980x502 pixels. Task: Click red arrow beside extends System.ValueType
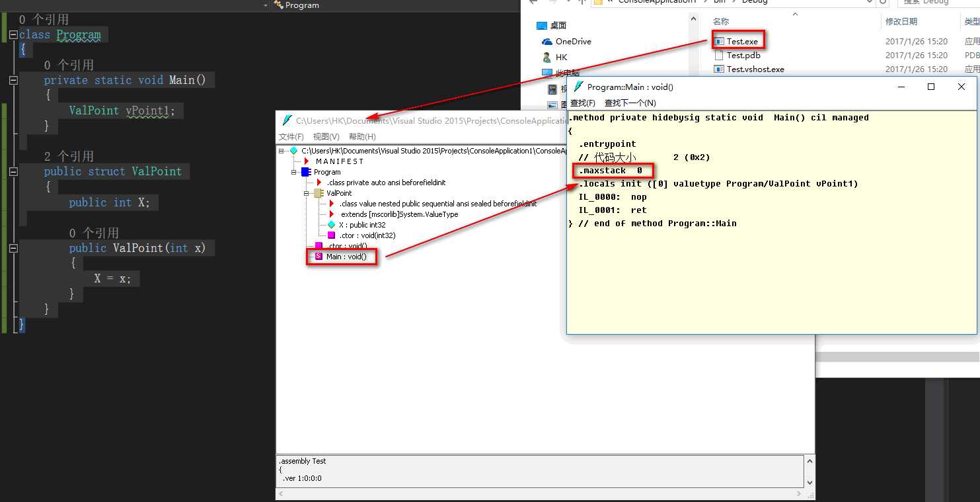point(332,214)
